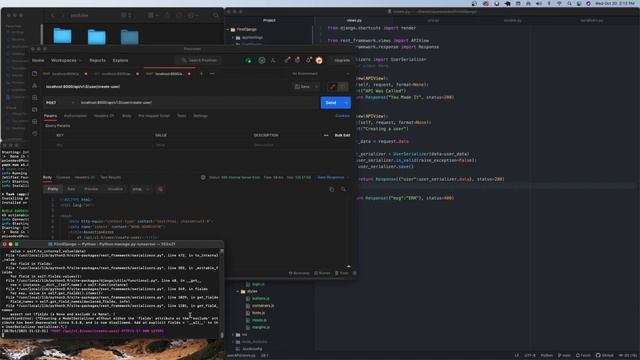Open Monitors icon in Postman sidebar

pos(35,121)
